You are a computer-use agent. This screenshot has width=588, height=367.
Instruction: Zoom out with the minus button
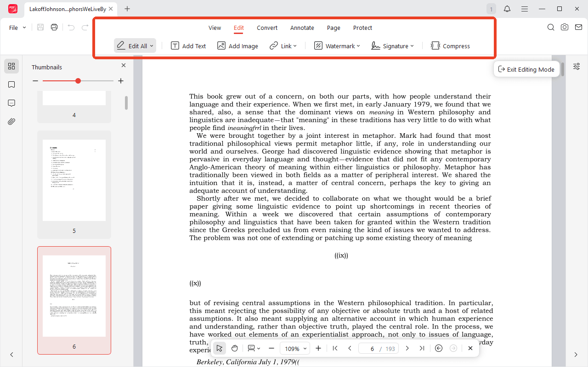(x=271, y=348)
